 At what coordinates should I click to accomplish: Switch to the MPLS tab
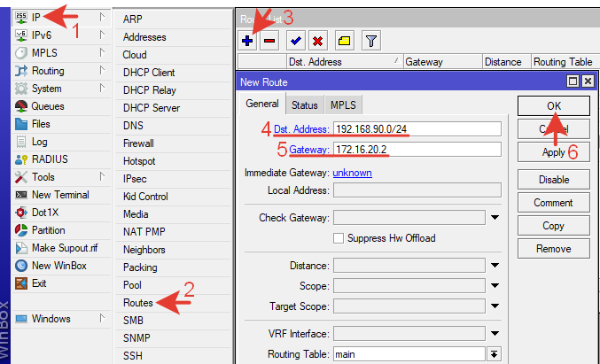pyautogui.click(x=343, y=105)
